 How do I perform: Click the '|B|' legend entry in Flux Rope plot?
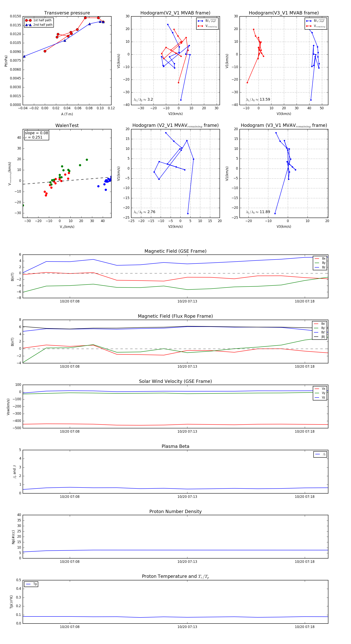320,337
